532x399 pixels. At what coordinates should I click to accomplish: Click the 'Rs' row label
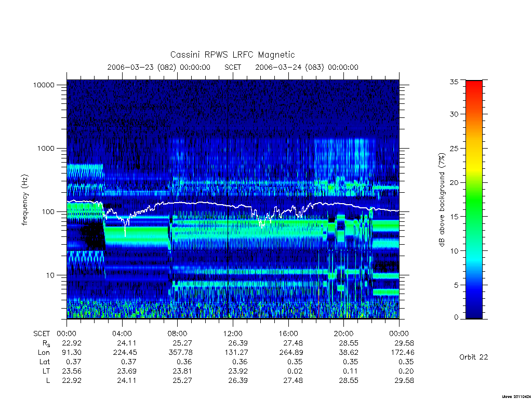pyautogui.click(x=46, y=344)
